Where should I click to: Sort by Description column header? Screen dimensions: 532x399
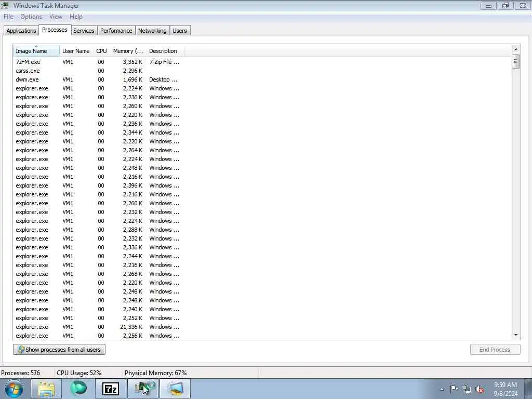[166, 51]
